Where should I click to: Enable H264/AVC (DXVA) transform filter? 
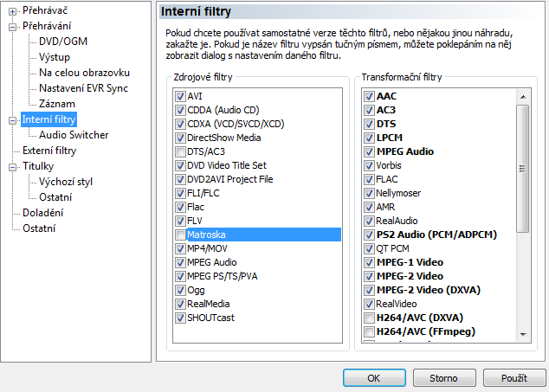click(370, 318)
